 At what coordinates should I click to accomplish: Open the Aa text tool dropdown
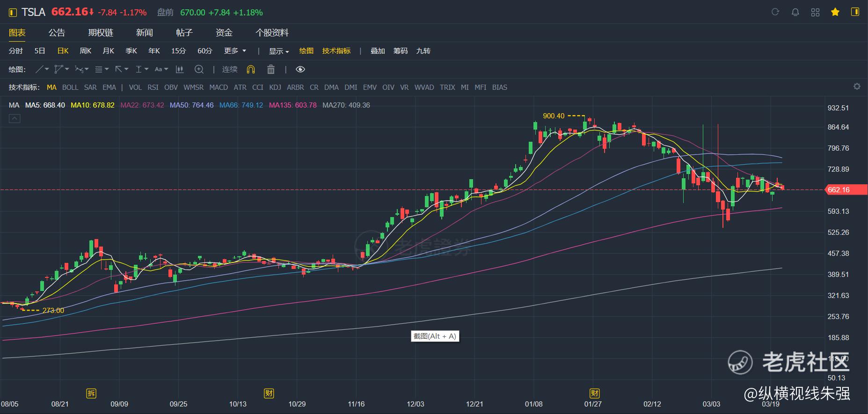(161, 69)
